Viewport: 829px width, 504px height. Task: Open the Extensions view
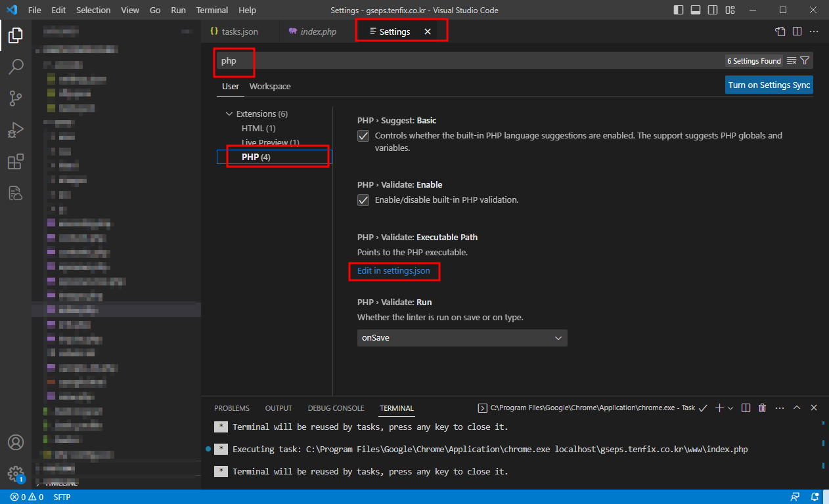16,161
